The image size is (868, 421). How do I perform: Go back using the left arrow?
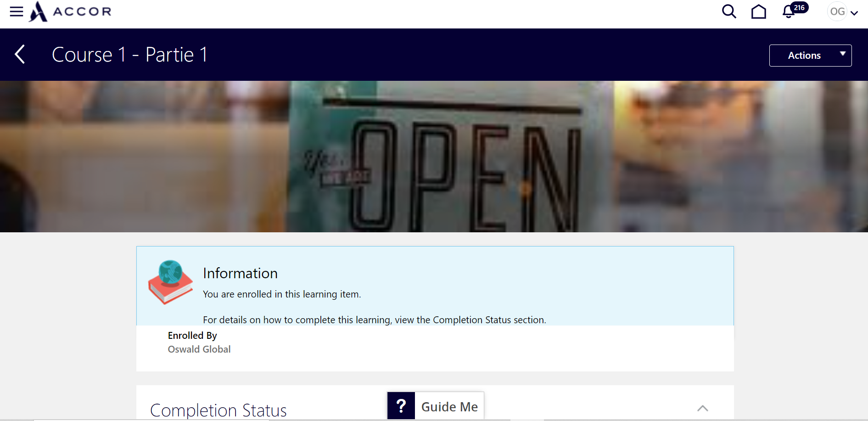[x=20, y=55]
